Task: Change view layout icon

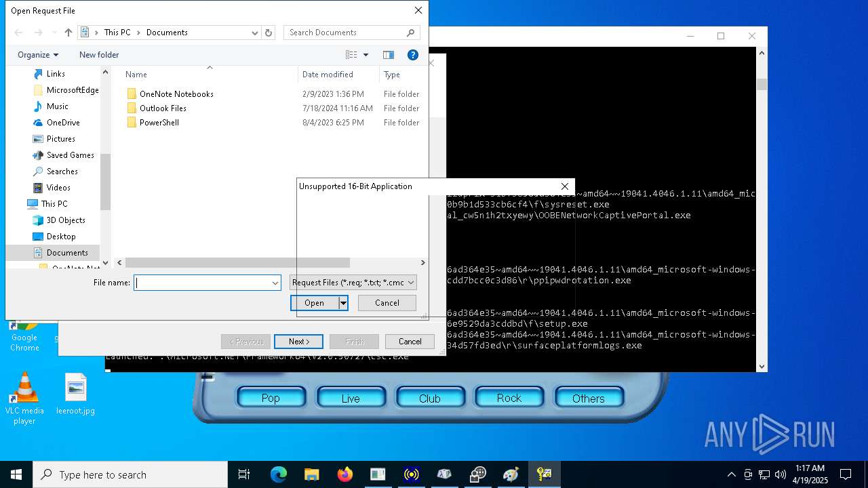Action: [351, 55]
